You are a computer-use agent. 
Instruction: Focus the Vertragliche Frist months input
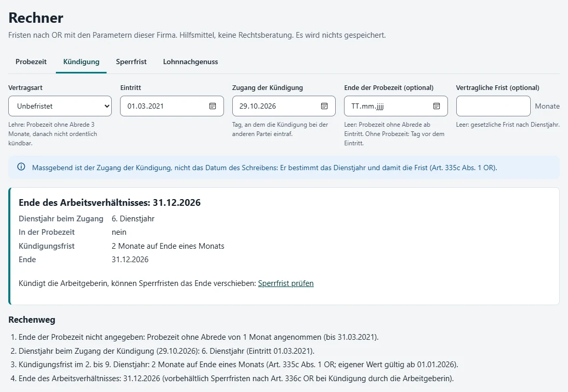[494, 106]
